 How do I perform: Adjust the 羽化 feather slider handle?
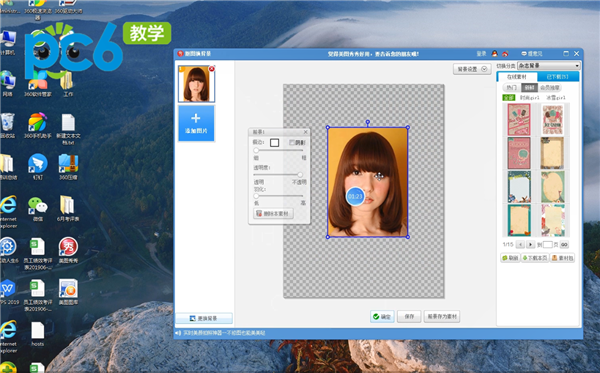tap(256, 196)
